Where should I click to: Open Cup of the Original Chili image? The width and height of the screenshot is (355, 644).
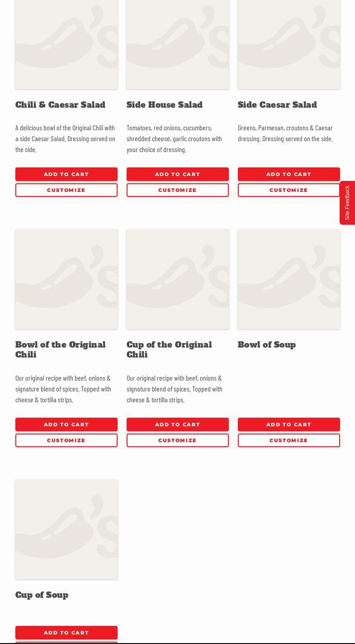[177, 279]
